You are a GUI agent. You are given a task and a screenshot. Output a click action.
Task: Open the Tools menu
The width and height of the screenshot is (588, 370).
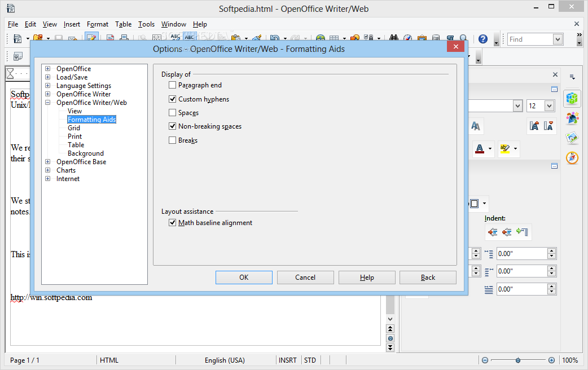click(x=146, y=24)
